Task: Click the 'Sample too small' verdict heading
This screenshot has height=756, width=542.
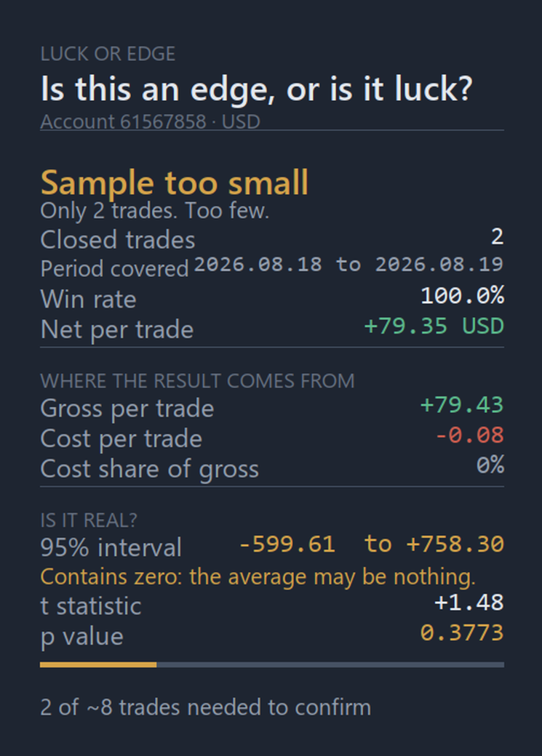Action: [174, 182]
